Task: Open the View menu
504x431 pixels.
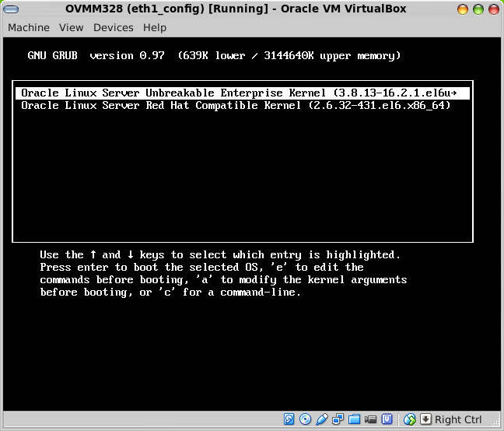Action: coord(71,28)
